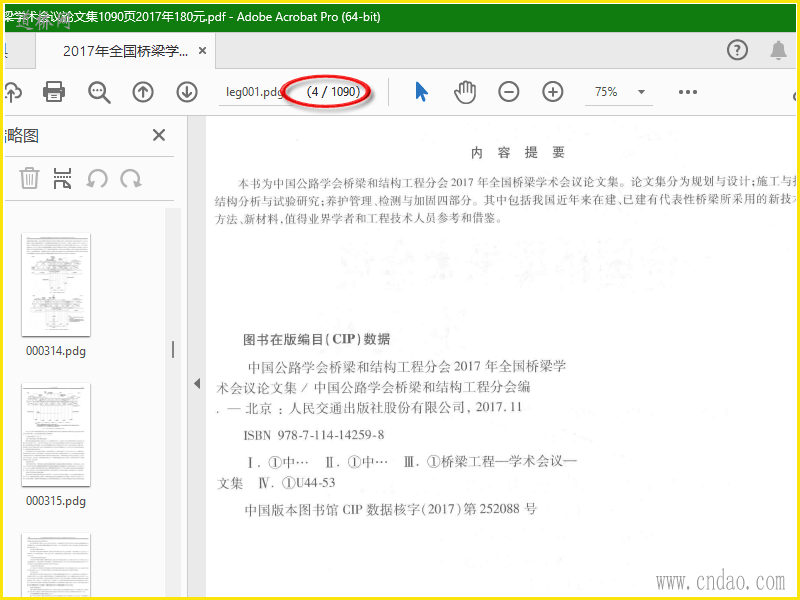800x600 pixels.
Task: Click the 000314.pdg thumbnail label
Action: tap(56, 351)
